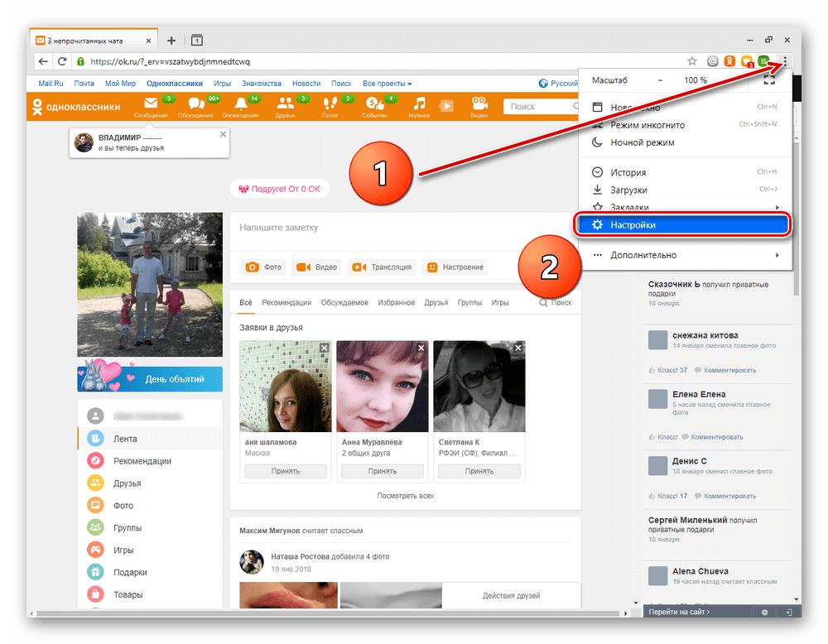Open the Друзья icon in orange toolbar
The height and width of the screenshot is (644, 828).
click(286, 105)
